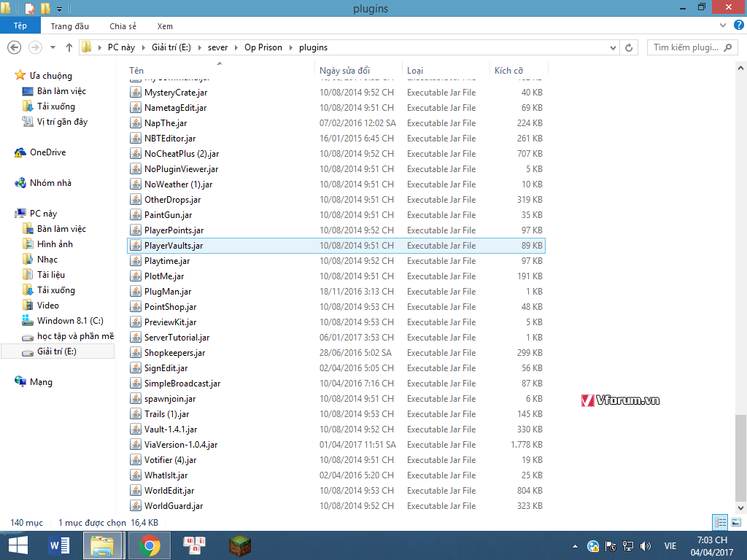Viewport: 747px width, 560px height.
Task: Select PlayerVaults.jar file row
Action: click(x=336, y=246)
